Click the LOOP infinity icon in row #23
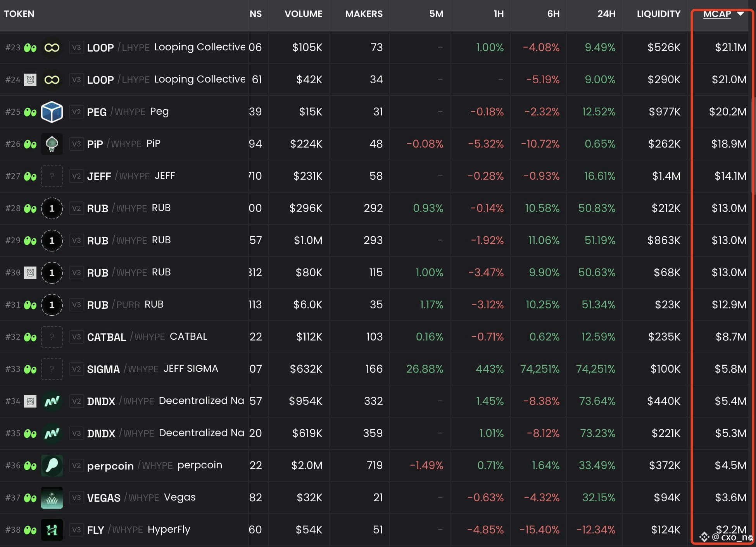The image size is (756, 547). pyautogui.click(x=52, y=48)
